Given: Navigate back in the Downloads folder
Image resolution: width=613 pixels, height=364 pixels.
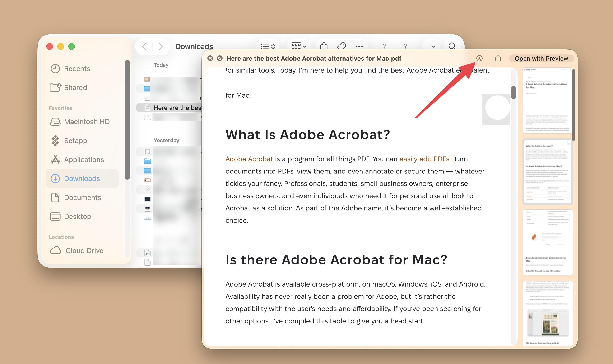Looking at the screenshot, I should [x=144, y=46].
